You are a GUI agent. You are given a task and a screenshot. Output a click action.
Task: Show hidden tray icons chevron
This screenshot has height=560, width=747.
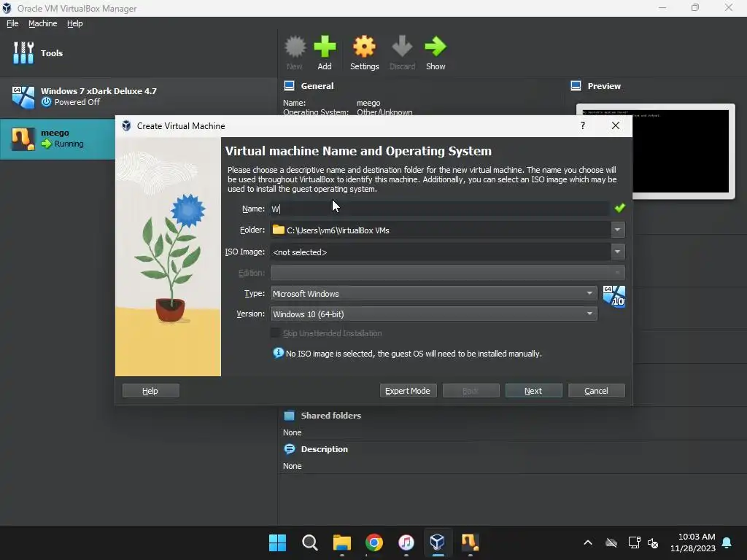588,542
